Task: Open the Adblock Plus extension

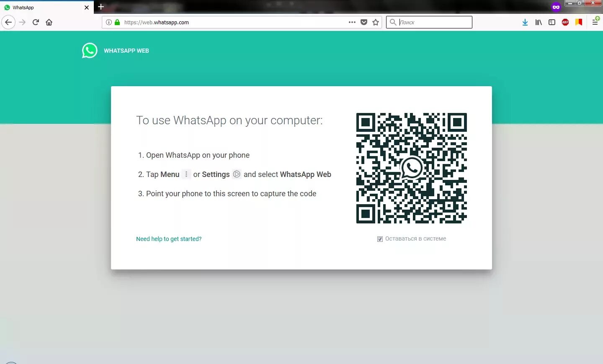Action: tap(565, 22)
